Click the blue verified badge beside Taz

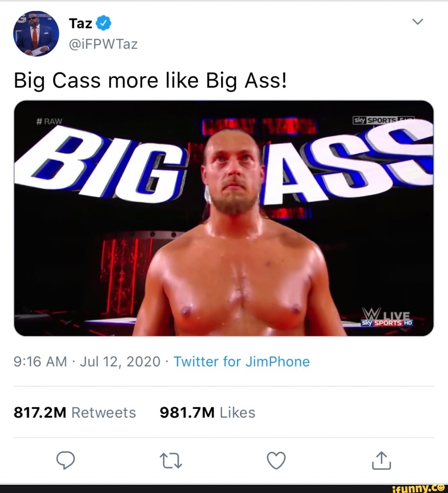pos(103,23)
